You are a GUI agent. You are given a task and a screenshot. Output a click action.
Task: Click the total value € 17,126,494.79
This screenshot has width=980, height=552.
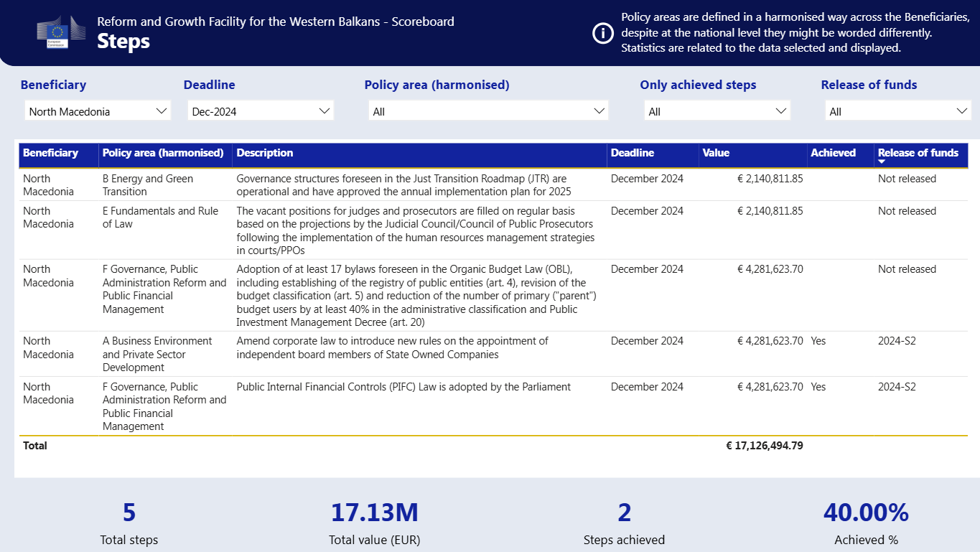(765, 446)
